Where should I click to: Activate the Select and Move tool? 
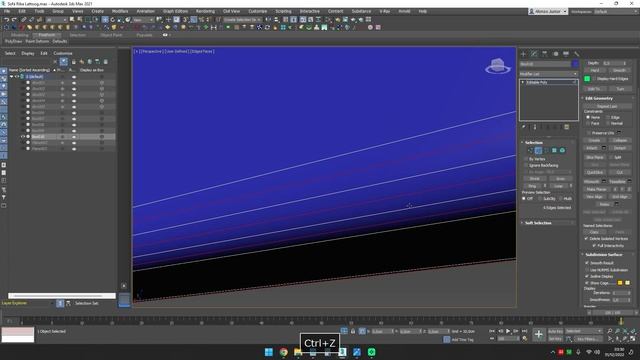coord(105,20)
